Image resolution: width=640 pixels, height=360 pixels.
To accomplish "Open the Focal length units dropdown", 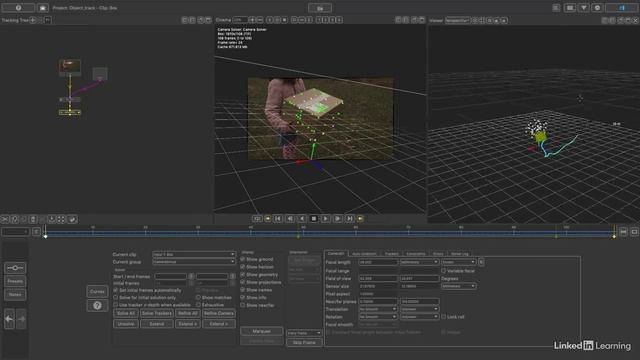I will click(419, 262).
